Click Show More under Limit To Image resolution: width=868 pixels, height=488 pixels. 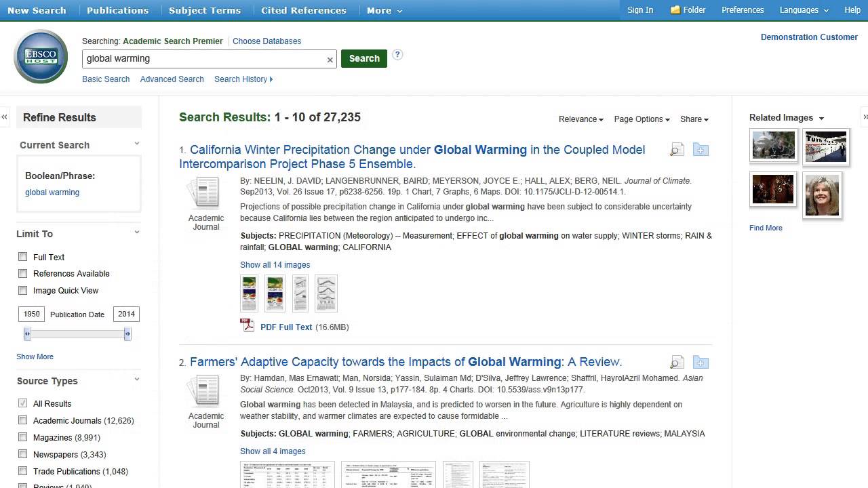point(35,357)
